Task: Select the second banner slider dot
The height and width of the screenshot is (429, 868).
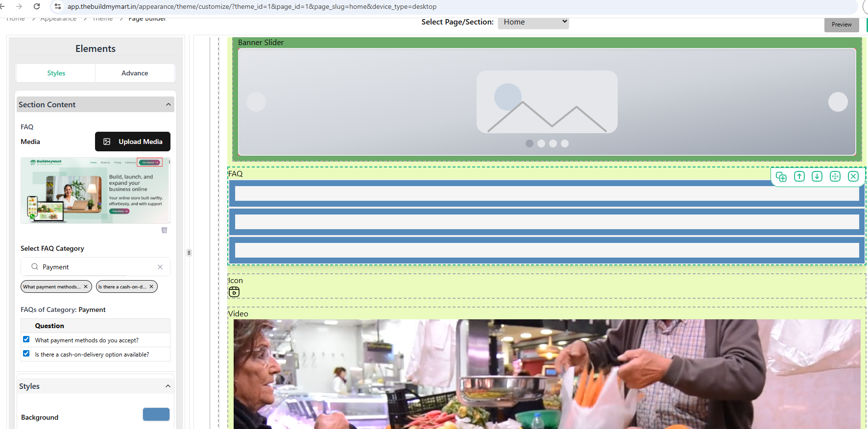Action: click(x=541, y=143)
